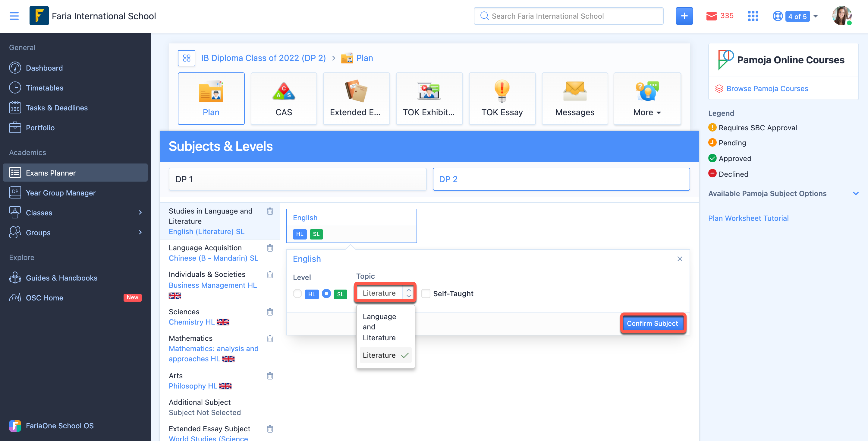Select the DP 2 year tab
The image size is (868, 441).
[561, 179]
